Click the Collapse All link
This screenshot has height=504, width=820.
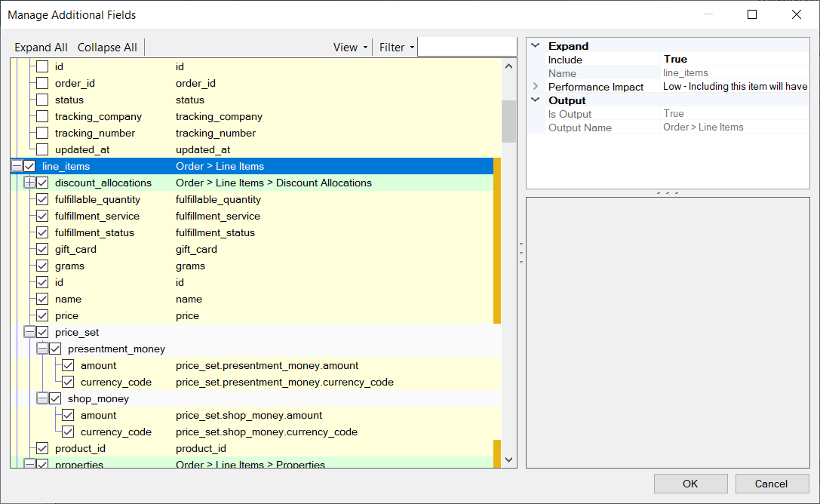pos(107,47)
